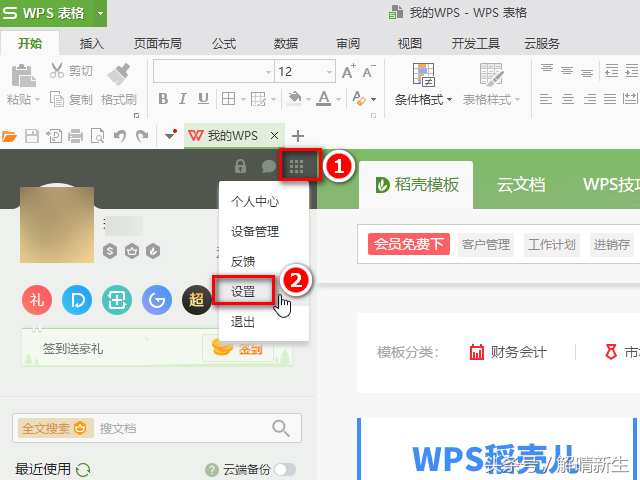This screenshot has height=480, width=640.
Task: Click the 会员免费下 red button
Action: coord(409,244)
